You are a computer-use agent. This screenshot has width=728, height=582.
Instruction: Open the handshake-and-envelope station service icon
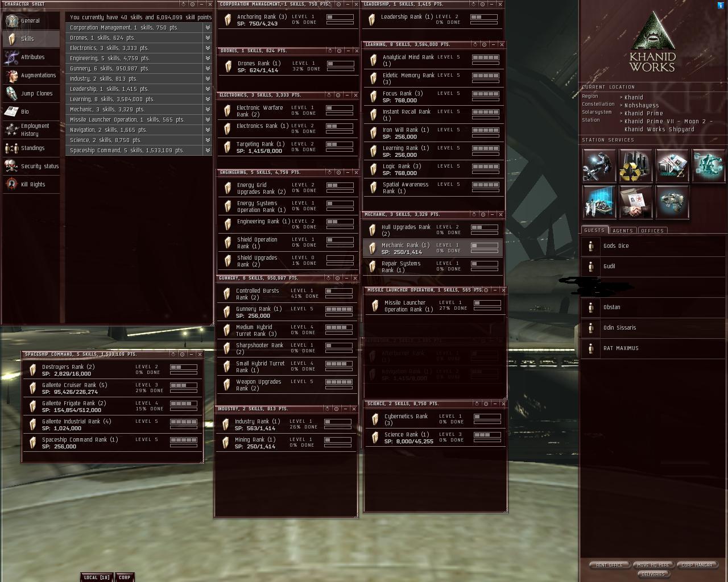point(635,202)
